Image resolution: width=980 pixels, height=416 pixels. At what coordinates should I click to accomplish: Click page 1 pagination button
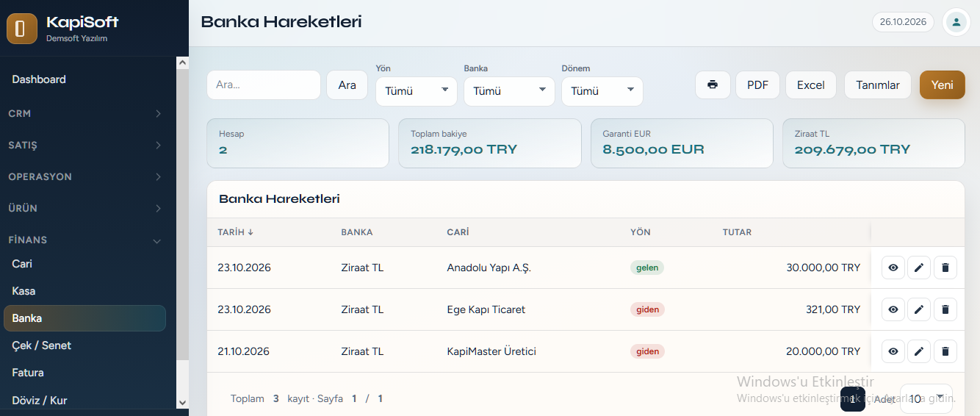pyautogui.click(x=853, y=399)
